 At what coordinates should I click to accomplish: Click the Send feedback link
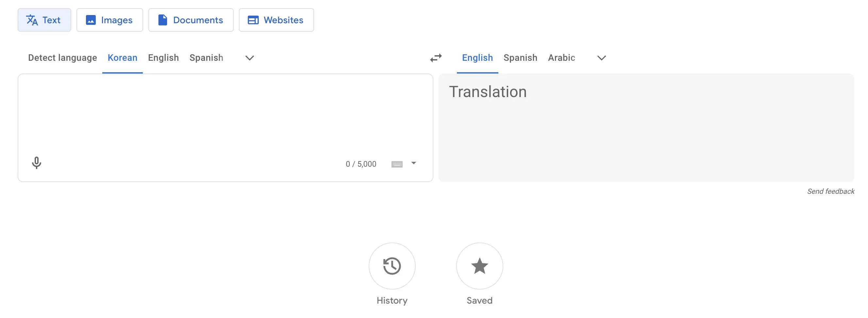pos(830,191)
